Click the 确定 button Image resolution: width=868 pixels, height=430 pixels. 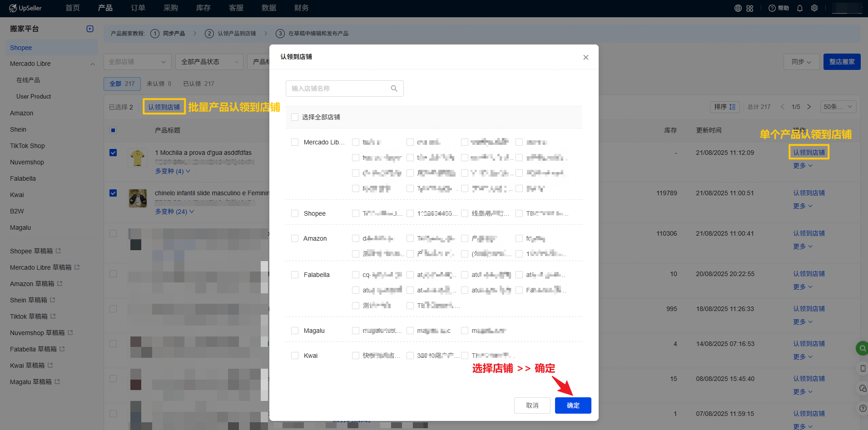[x=573, y=405]
